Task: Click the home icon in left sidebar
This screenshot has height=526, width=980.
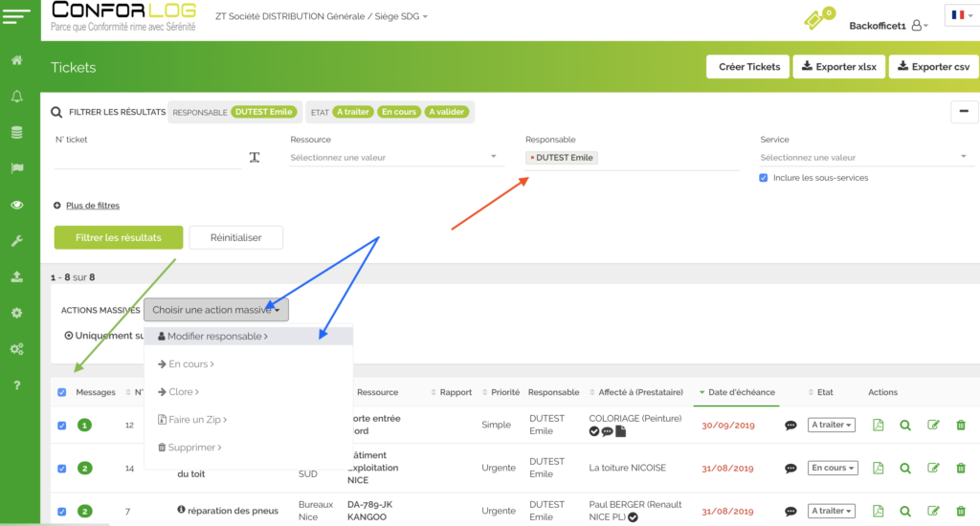Action: coord(17,60)
